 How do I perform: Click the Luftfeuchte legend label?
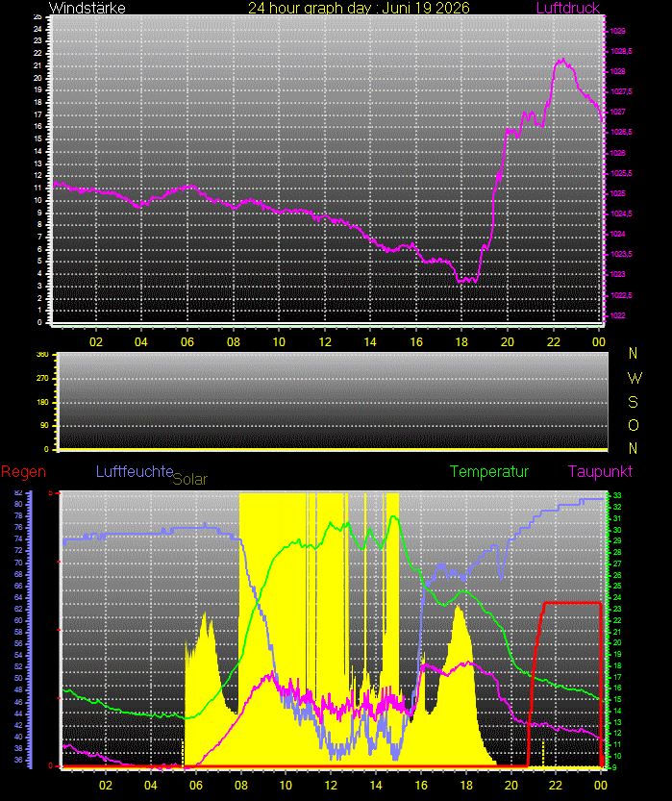coord(135,471)
